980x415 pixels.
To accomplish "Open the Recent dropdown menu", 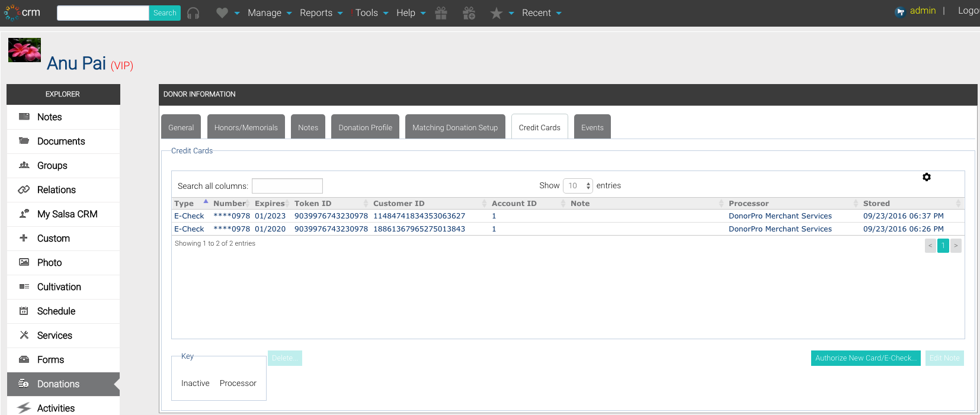I will (542, 13).
